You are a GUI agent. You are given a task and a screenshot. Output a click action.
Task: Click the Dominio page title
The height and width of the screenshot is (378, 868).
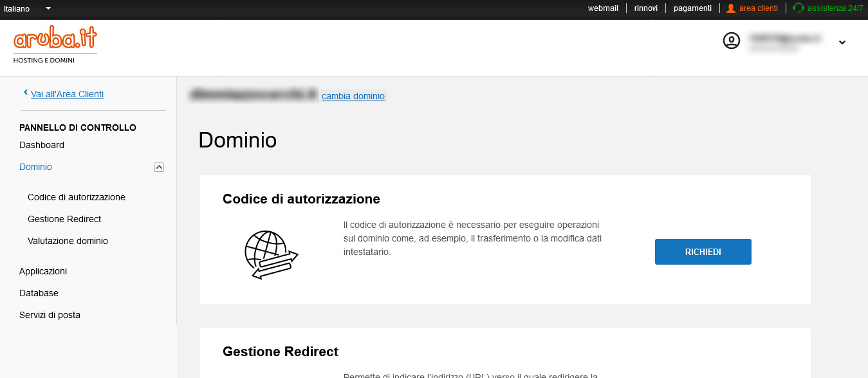tap(237, 140)
